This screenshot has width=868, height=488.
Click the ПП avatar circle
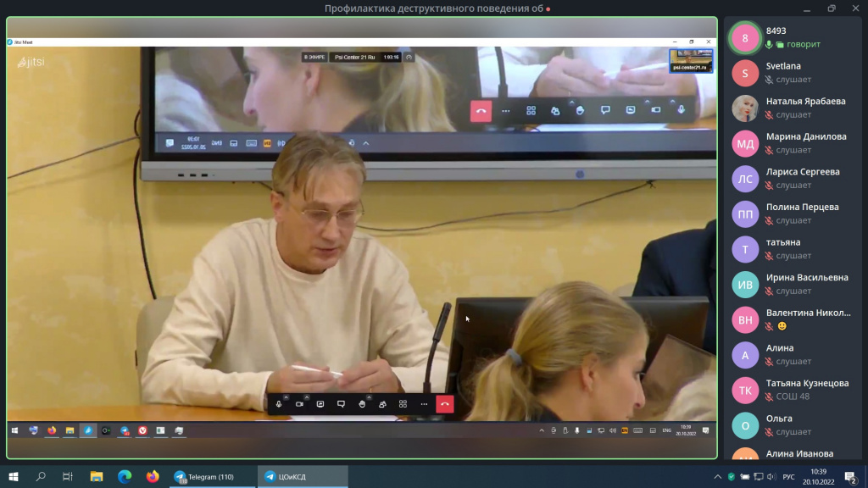(745, 214)
